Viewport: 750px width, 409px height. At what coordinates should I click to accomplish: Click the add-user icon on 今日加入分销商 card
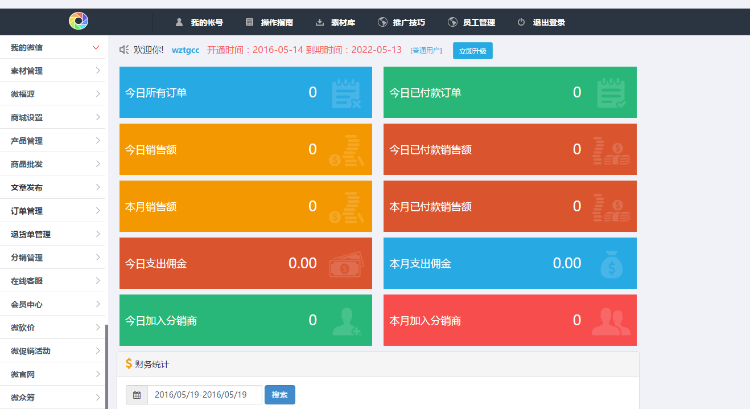pyautogui.click(x=346, y=321)
